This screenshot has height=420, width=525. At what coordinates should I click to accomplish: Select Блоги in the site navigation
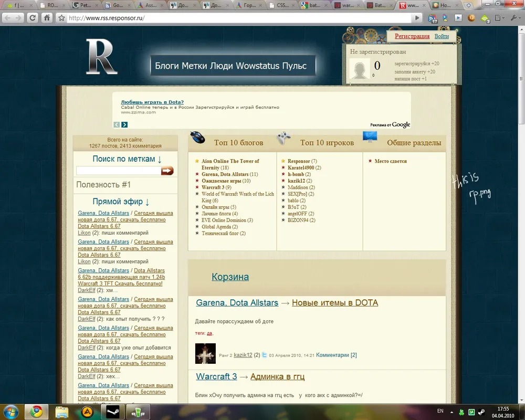point(167,66)
